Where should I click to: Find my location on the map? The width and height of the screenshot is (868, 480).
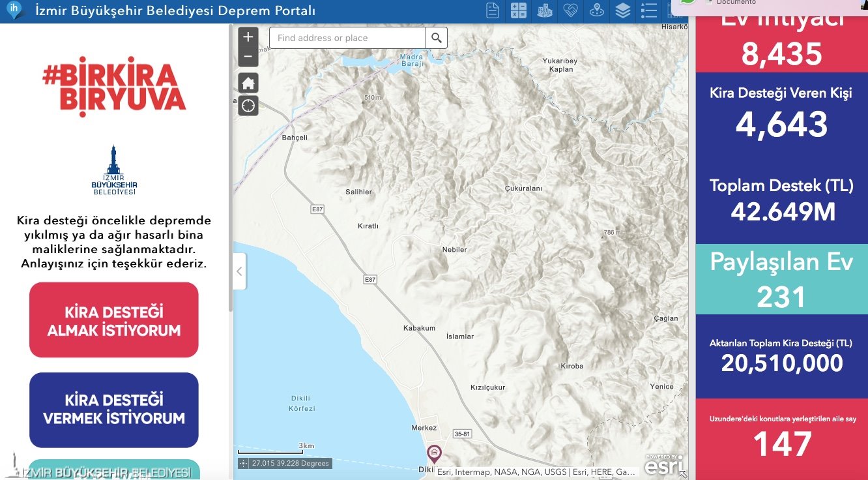[x=248, y=106]
